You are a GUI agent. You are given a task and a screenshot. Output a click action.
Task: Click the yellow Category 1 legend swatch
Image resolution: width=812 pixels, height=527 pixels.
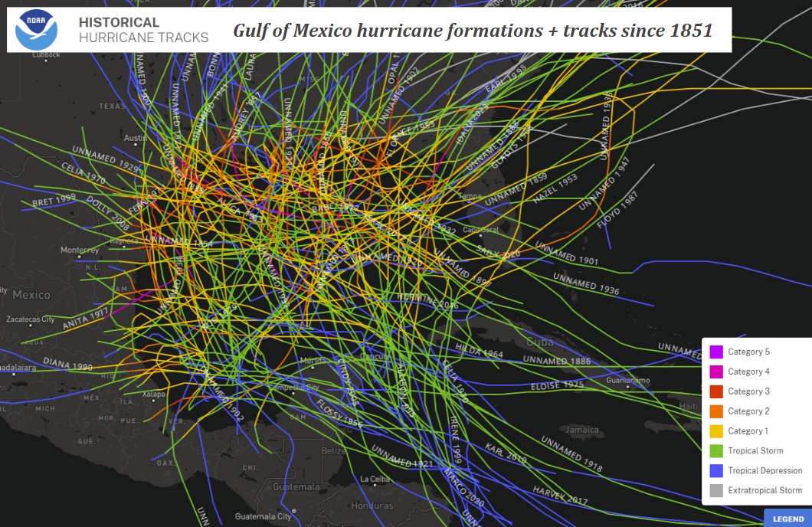click(716, 431)
